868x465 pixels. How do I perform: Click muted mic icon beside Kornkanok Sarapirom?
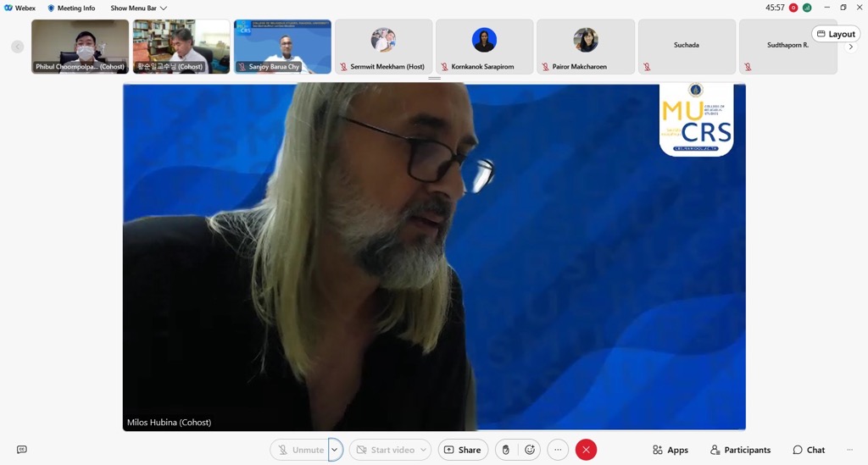click(444, 67)
